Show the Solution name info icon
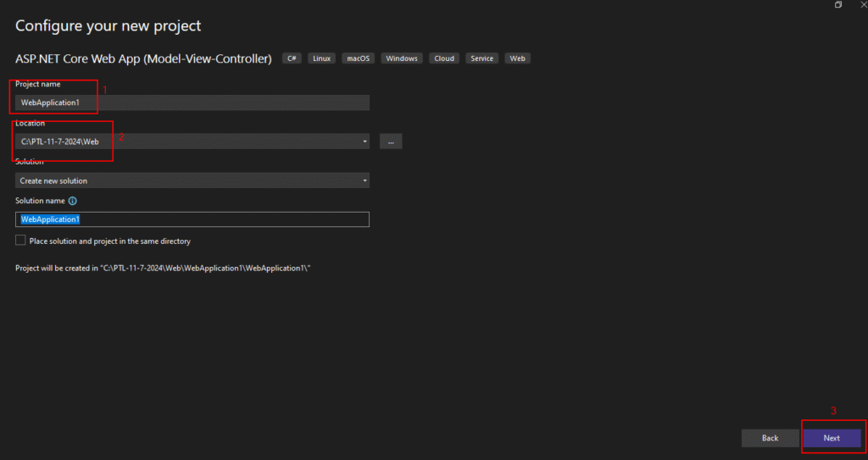 point(73,201)
